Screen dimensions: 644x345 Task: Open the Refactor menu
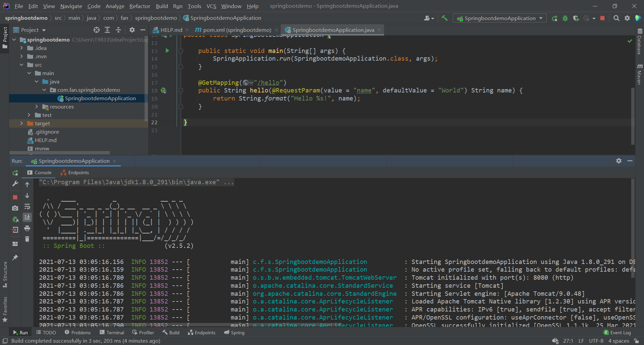point(140,6)
